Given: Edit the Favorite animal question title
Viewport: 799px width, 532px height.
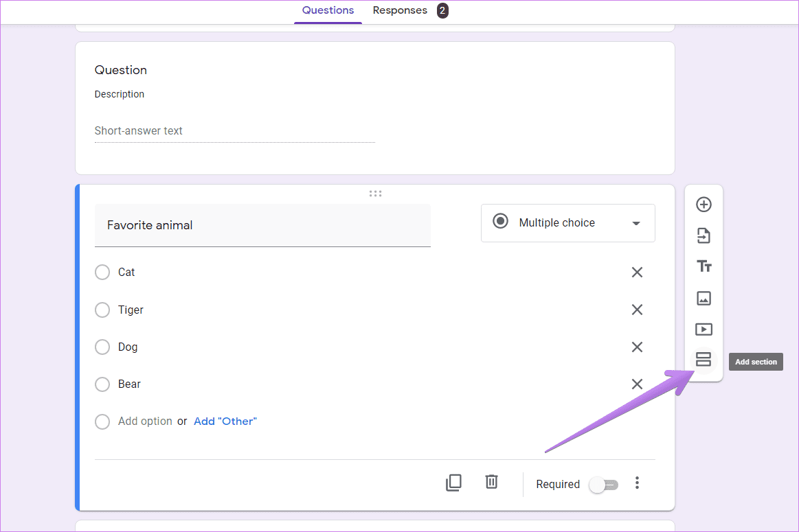Looking at the screenshot, I should tap(262, 226).
